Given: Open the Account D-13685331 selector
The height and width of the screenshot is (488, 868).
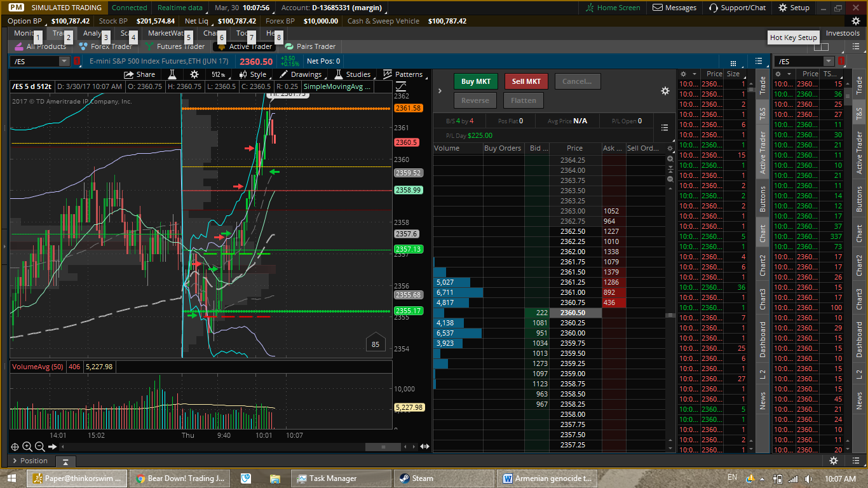Looking at the screenshot, I should [332, 8].
